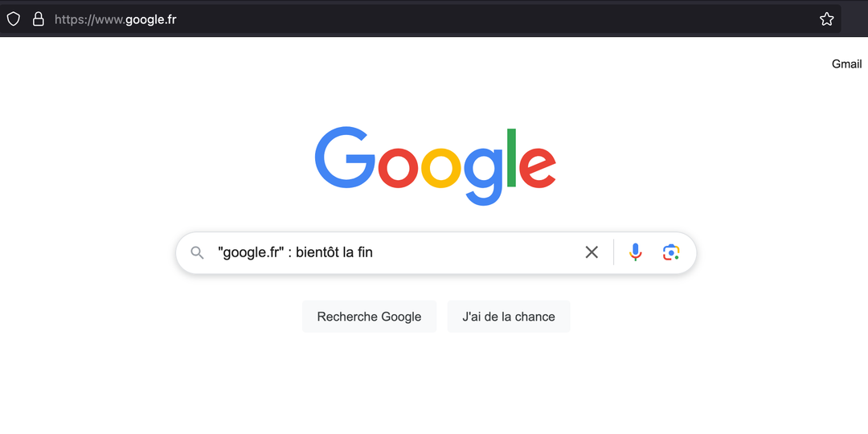
Task: Click the magnifying glass in the search box
Action: 198,253
